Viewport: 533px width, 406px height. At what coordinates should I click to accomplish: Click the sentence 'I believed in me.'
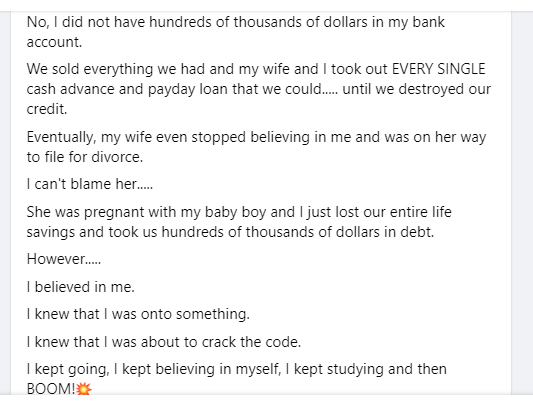(x=81, y=287)
